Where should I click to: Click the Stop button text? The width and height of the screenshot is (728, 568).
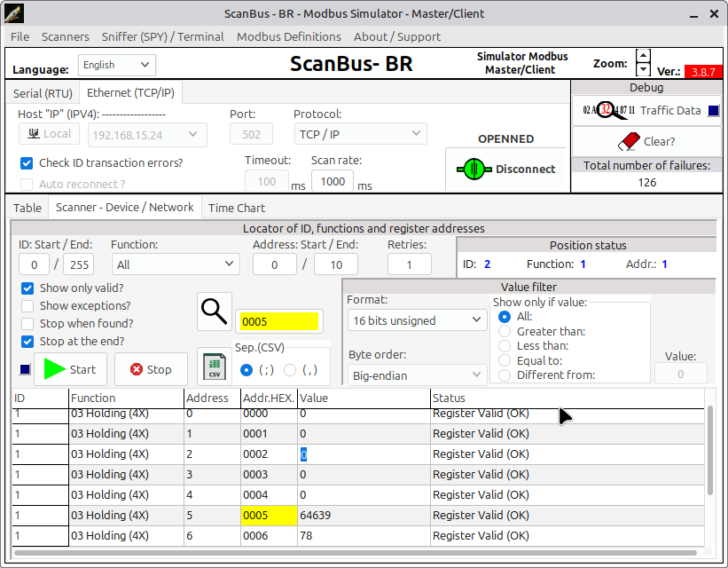(160, 369)
